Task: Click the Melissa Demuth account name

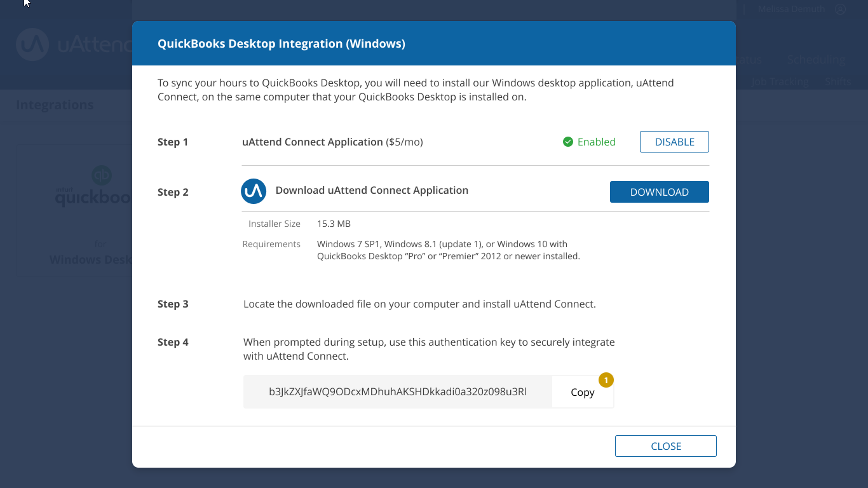Action: coord(792,9)
